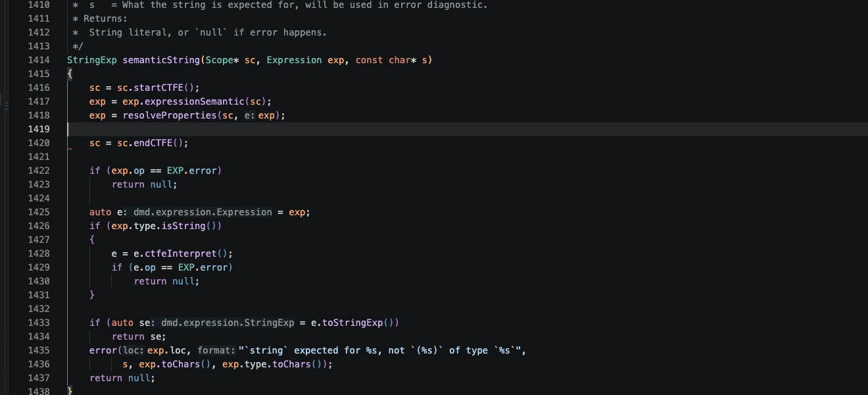Click the comment 'String literal, or `null` if error happens.'
Image resolution: width=868 pixels, height=395 pixels.
coord(208,32)
